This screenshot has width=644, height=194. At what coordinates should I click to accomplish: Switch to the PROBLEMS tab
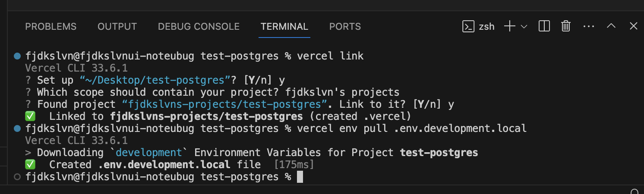(x=51, y=26)
